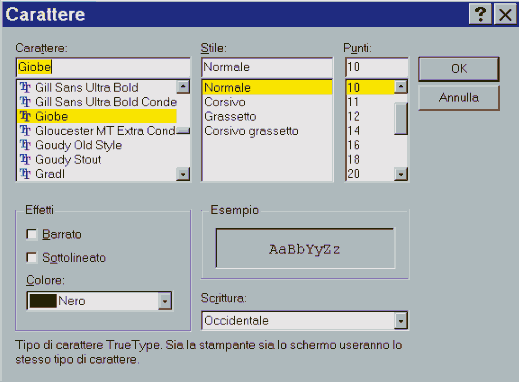
Task: Select size 20 in the Punti list
Action: point(370,174)
